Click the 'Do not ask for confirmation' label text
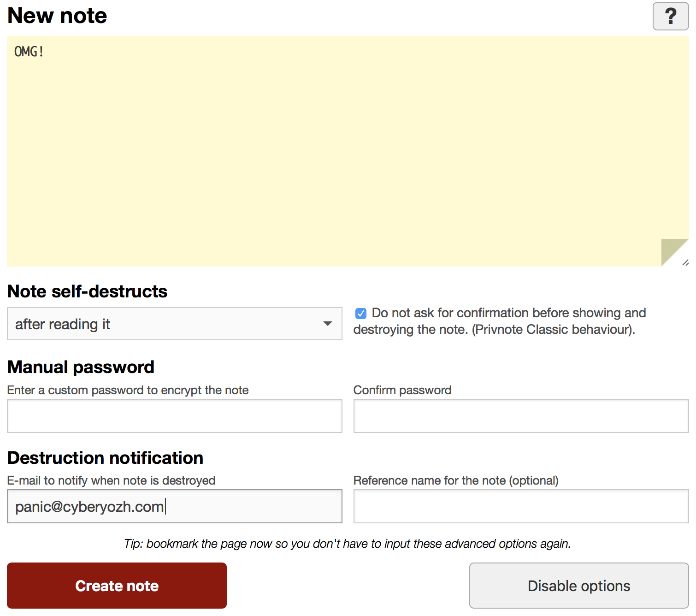 500,321
